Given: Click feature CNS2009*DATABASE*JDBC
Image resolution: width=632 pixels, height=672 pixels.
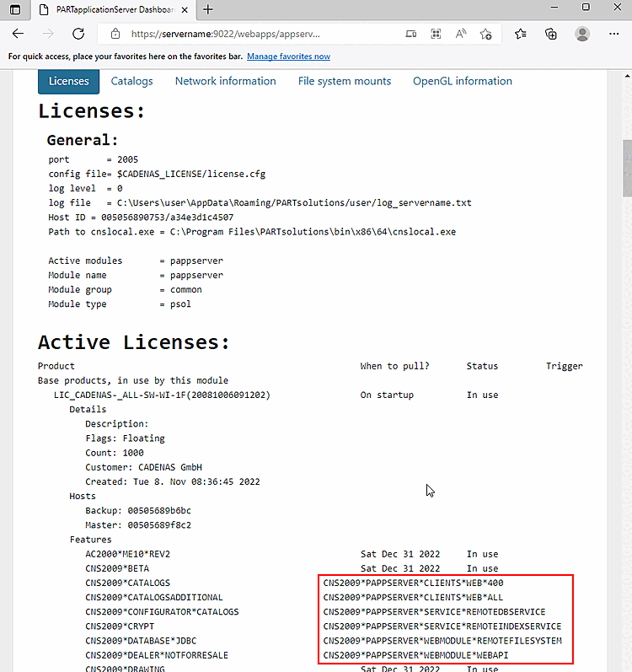Looking at the screenshot, I should click(x=141, y=641).
